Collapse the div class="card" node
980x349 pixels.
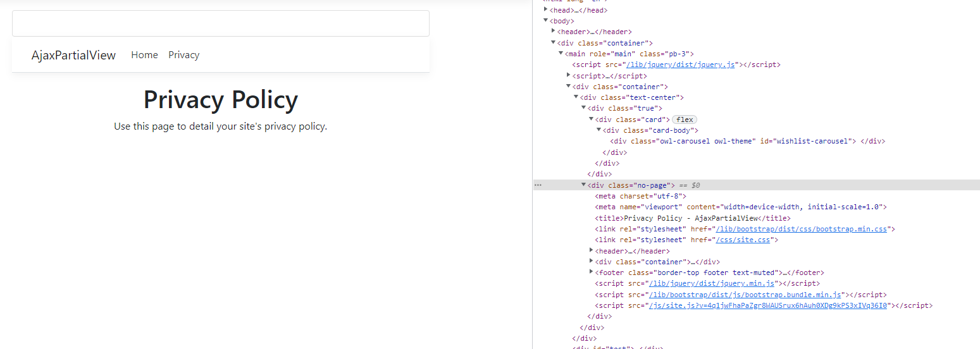coord(592,119)
